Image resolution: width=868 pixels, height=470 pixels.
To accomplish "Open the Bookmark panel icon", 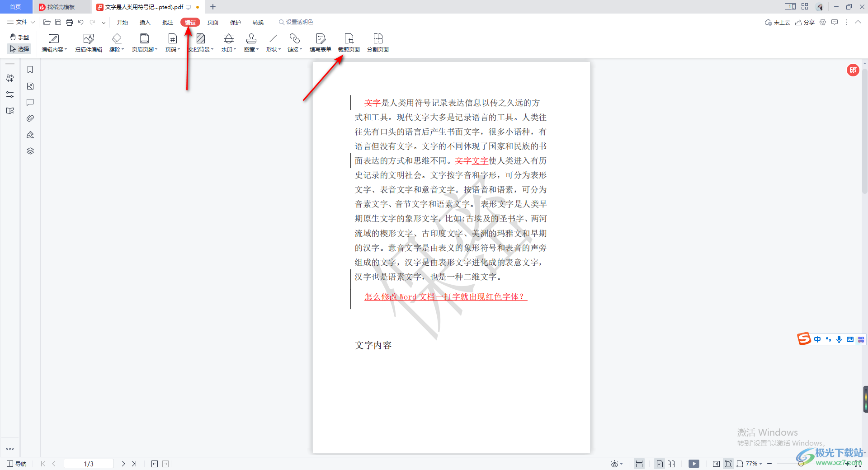I will [x=30, y=70].
